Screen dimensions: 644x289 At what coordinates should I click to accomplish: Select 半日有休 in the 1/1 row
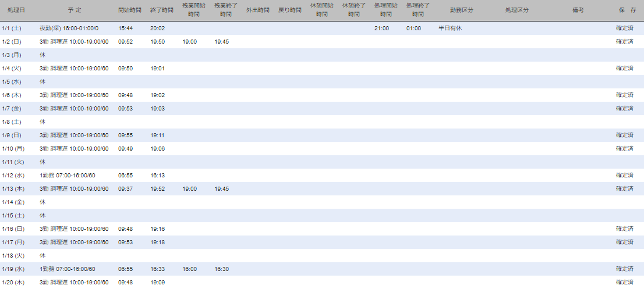point(450,28)
